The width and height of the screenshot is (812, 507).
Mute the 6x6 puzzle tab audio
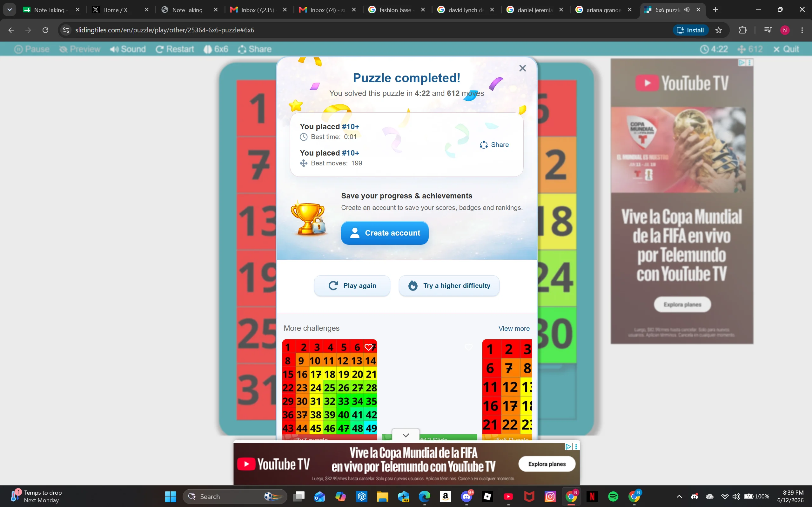(x=687, y=10)
